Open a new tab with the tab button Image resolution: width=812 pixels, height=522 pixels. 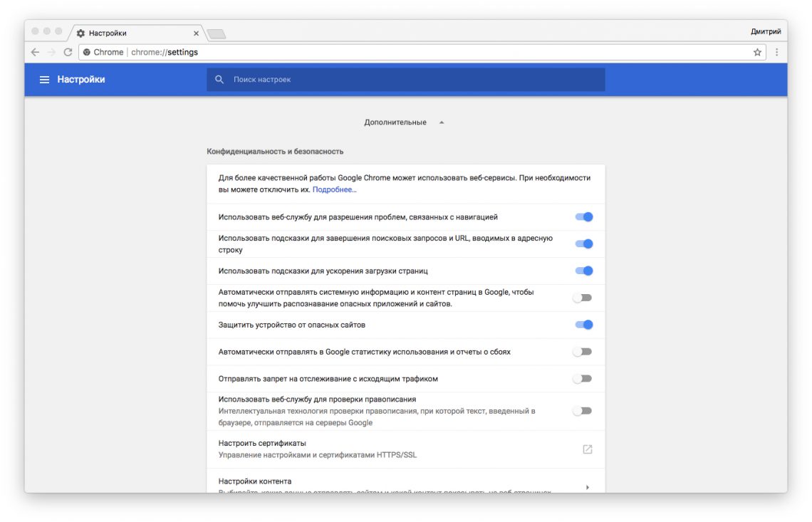pyautogui.click(x=216, y=33)
